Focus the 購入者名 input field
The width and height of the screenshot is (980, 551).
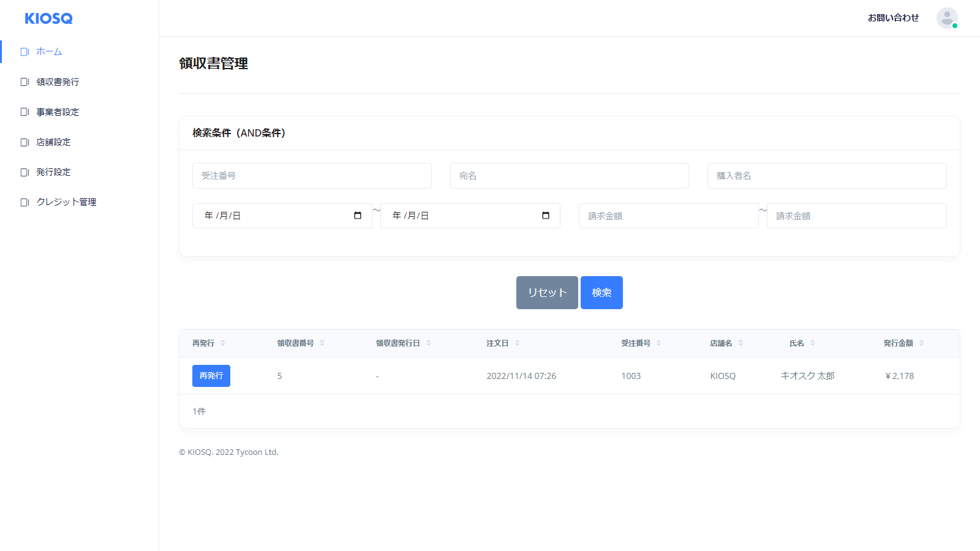pyautogui.click(x=827, y=176)
